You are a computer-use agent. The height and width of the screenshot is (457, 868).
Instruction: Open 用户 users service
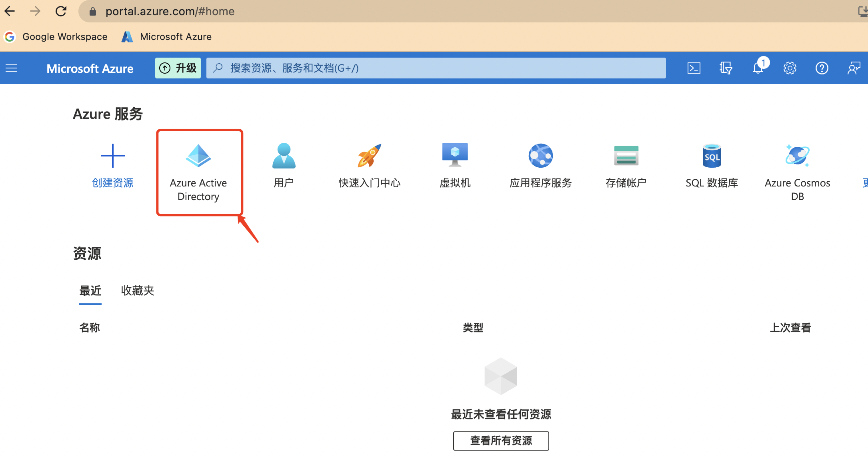coord(284,166)
